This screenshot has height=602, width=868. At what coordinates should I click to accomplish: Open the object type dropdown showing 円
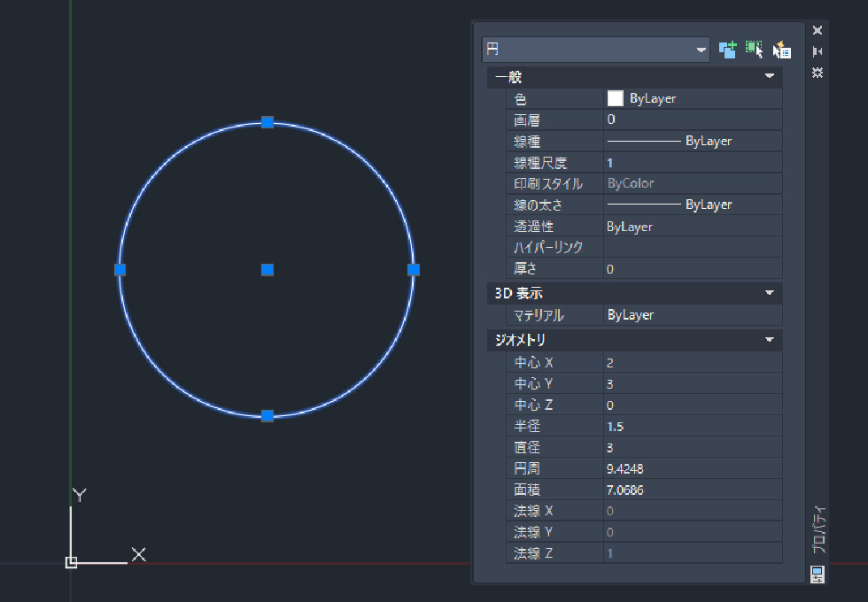[x=595, y=50]
